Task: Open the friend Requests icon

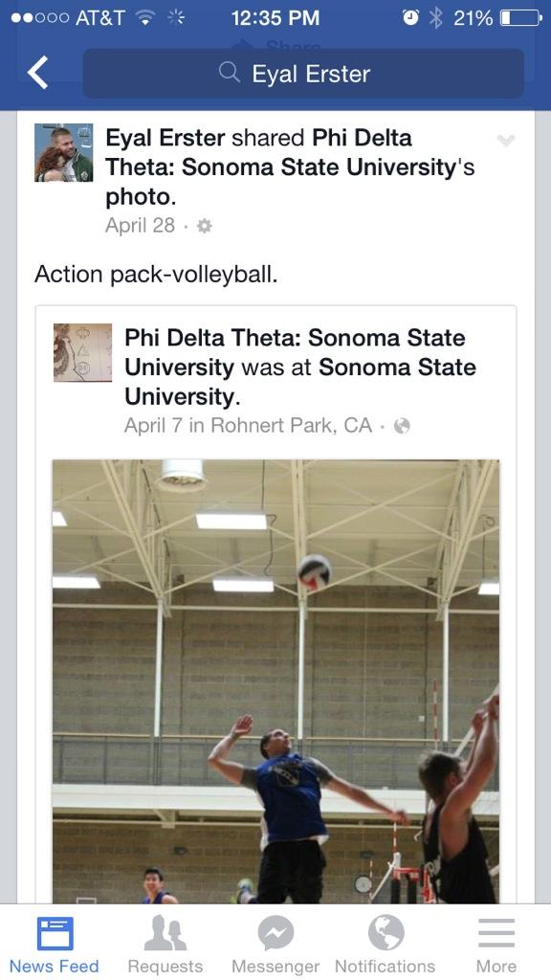Action: coord(165,934)
